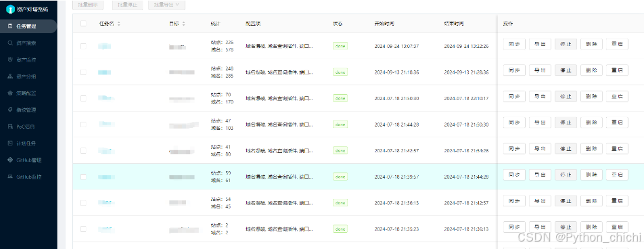This screenshot has height=249, width=644.
Task: Click the 任务管理 sidebar icon
Action: pyautogui.click(x=10, y=26)
